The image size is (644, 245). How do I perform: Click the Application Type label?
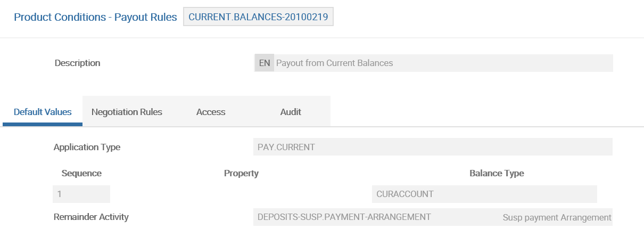[87, 147]
